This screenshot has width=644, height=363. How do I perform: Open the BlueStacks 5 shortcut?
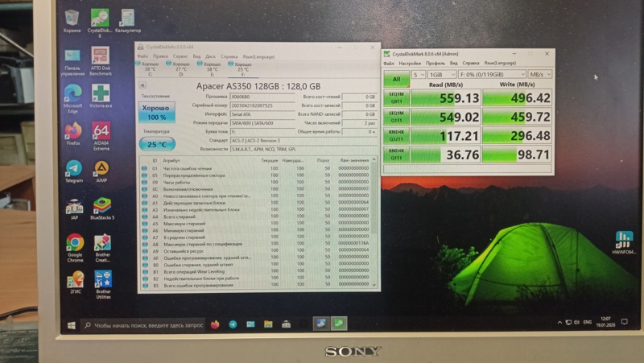tap(102, 208)
